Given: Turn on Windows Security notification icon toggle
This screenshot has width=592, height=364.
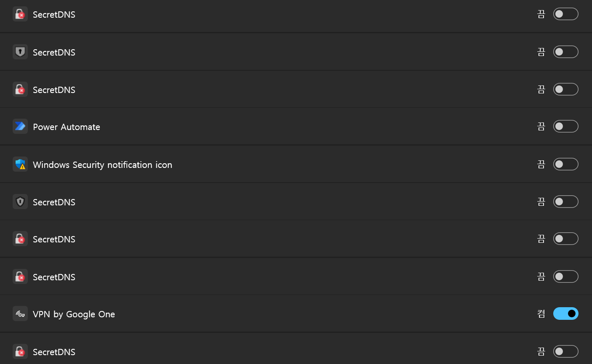Looking at the screenshot, I should coord(565,164).
